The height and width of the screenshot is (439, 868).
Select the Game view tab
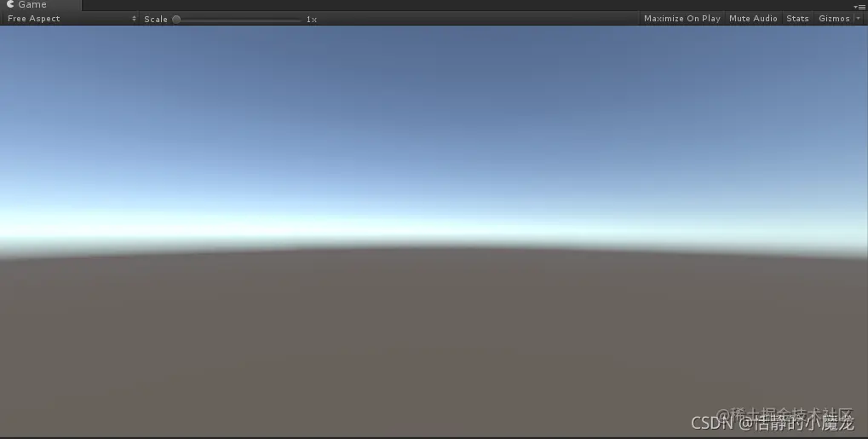(x=40, y=5)
